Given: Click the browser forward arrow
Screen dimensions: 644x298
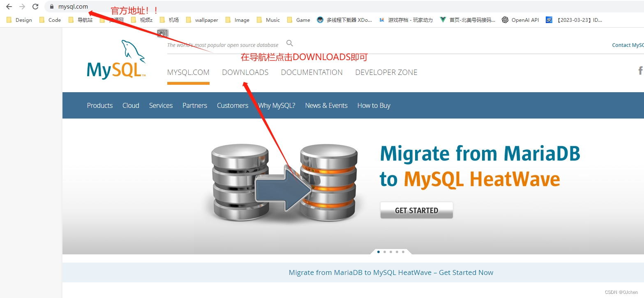Looking at the screenshot, I should point(22,7).
